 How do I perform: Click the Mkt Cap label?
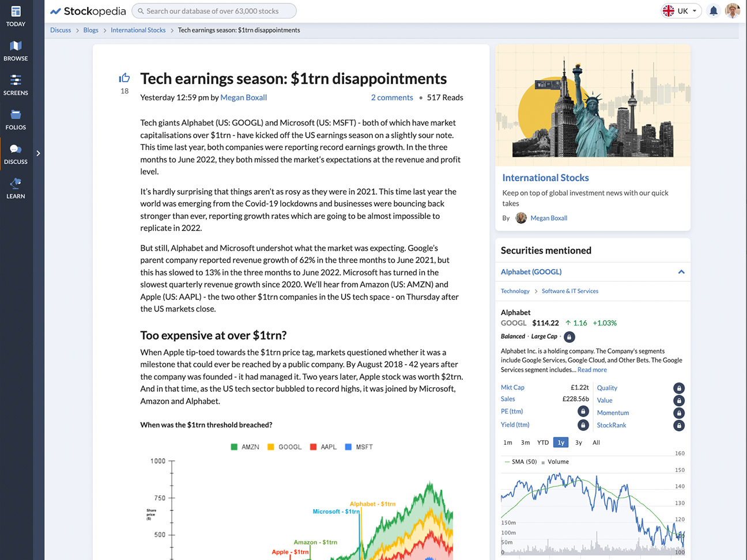pyautogui.click(x=512, y=388)
